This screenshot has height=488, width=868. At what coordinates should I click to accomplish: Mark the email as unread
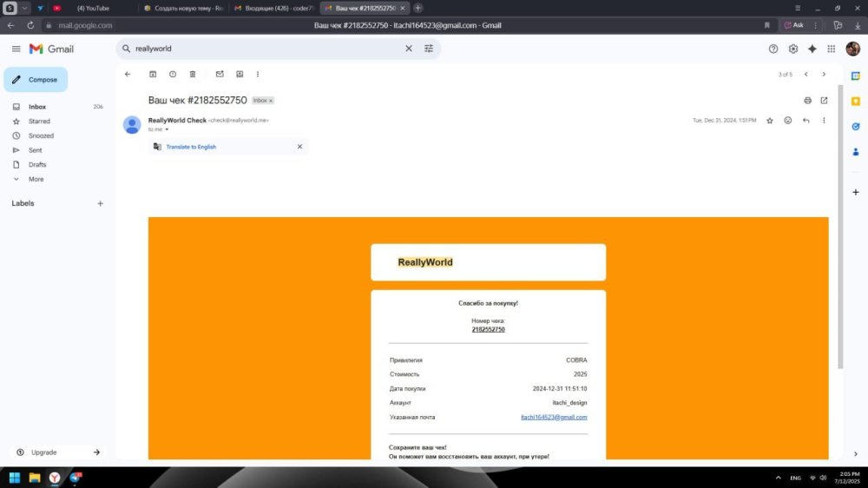click(220, 74)
